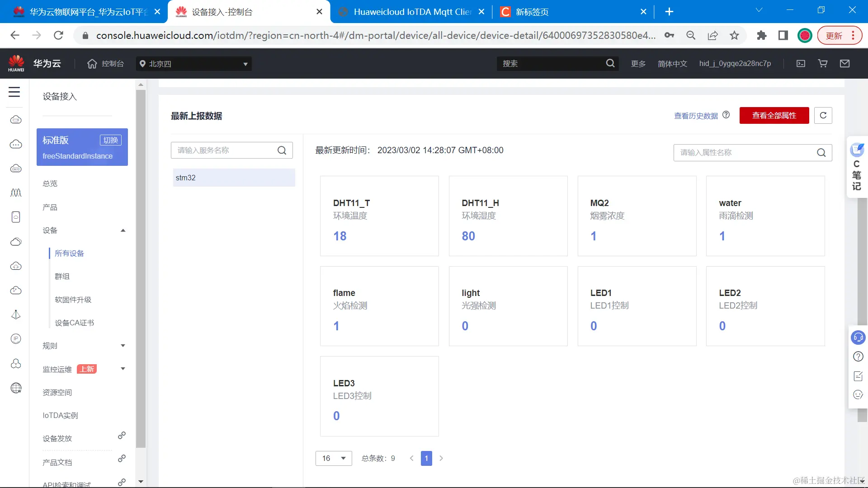
Task: Select the stm32 service row
Action: tap(234, 178)
